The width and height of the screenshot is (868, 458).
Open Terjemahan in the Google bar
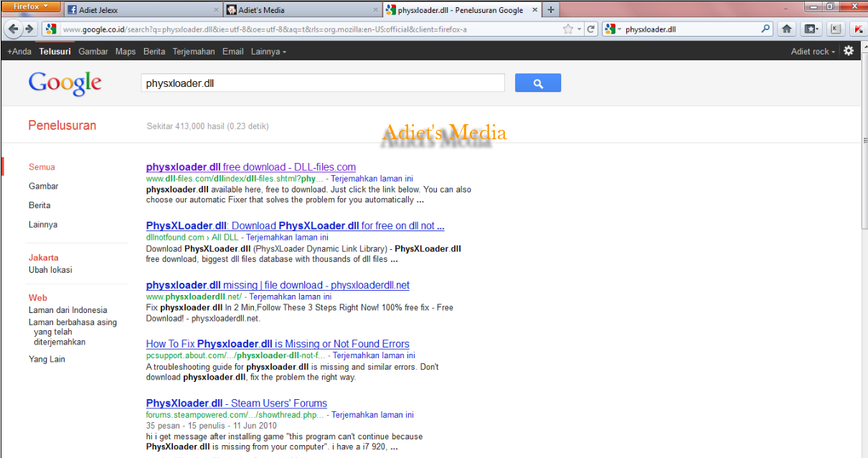tap(194, 52)
